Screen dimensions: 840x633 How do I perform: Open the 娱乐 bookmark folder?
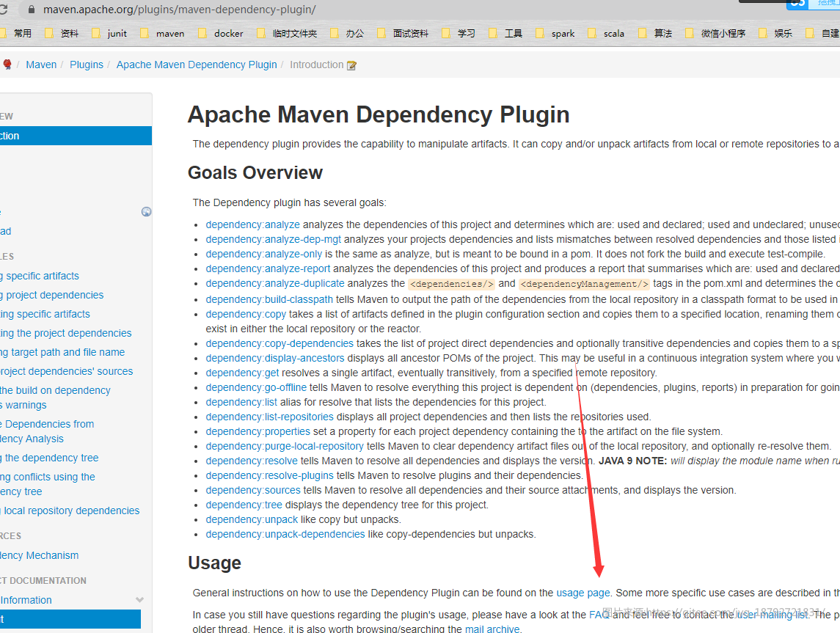[x=775, y=33]
